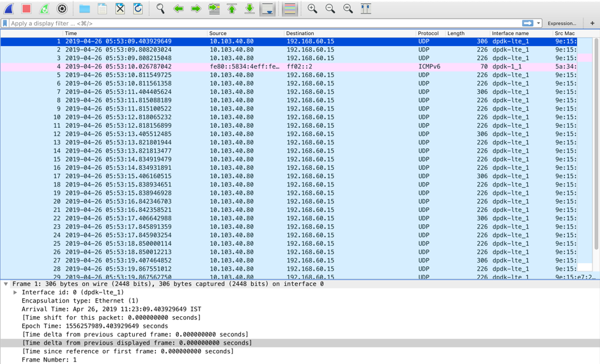This screenshot has width=600, height=364.
Task: Click dpdk-1_1 interface name cell
Action: click(507, 66)
